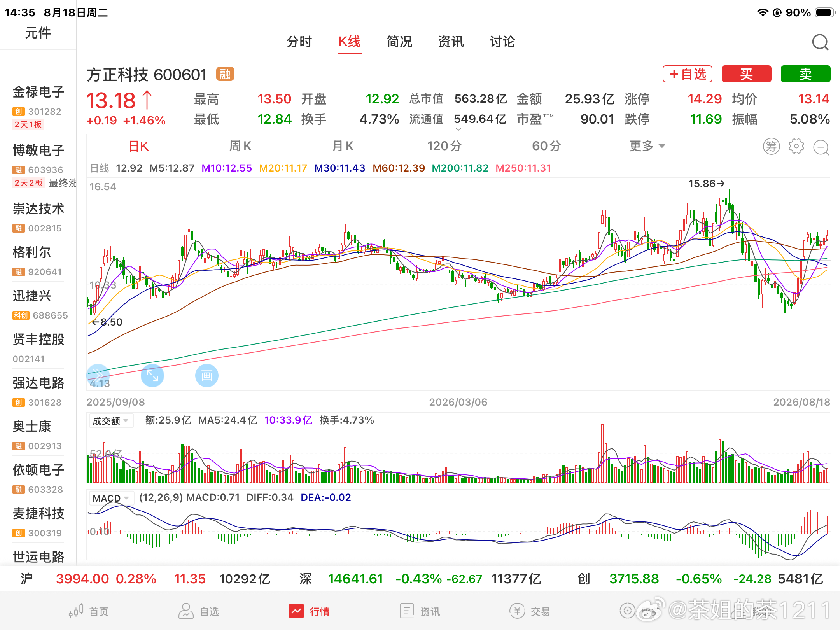Switch to the 分时 tab
This screenshot has width=840, height=630.
(x=299, y=42)
